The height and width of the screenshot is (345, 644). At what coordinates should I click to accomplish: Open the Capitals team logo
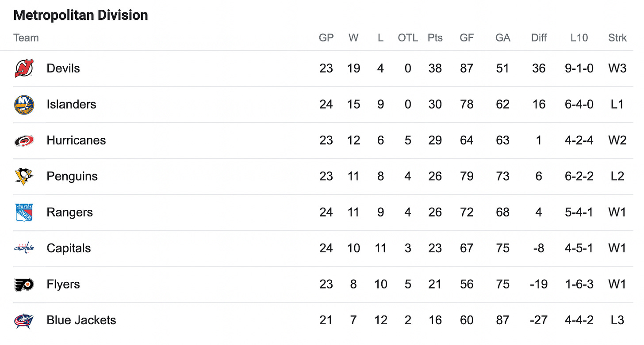[x=24, y=248]
